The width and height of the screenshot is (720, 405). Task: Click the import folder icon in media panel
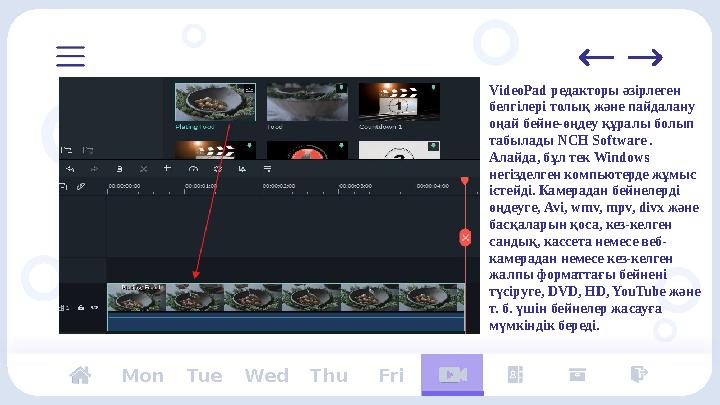click(x=88, y=150)
